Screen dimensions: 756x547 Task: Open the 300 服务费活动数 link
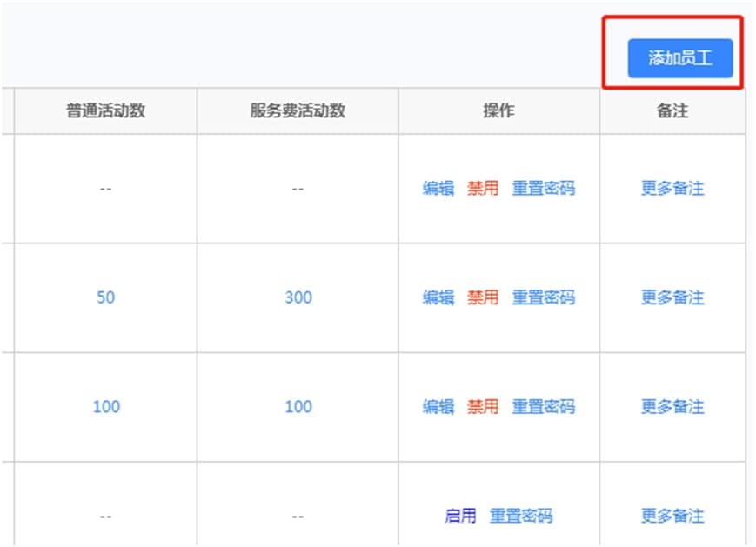tap(298, 297)
